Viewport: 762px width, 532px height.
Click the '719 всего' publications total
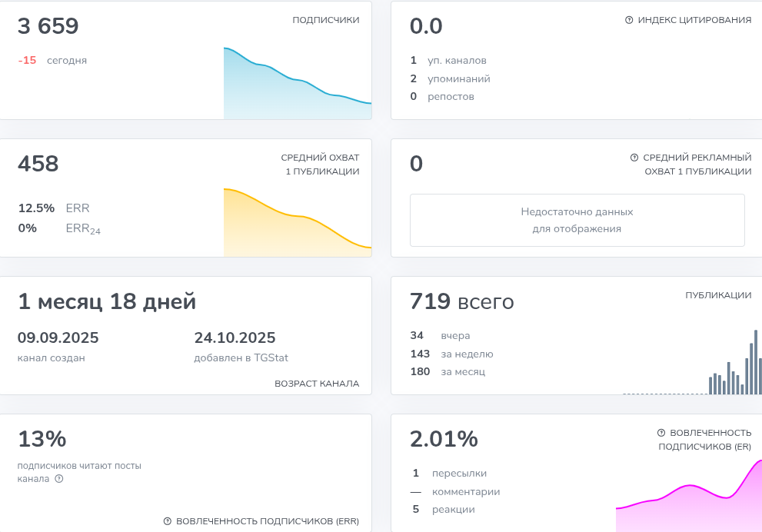point(461,302)
